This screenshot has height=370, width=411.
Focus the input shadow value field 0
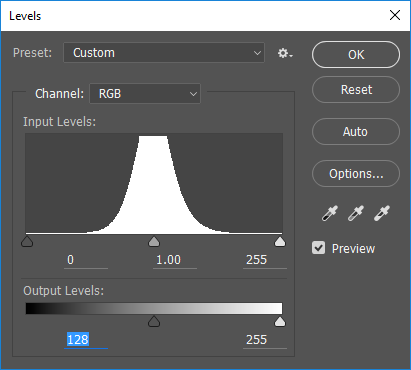coord(86,260)
